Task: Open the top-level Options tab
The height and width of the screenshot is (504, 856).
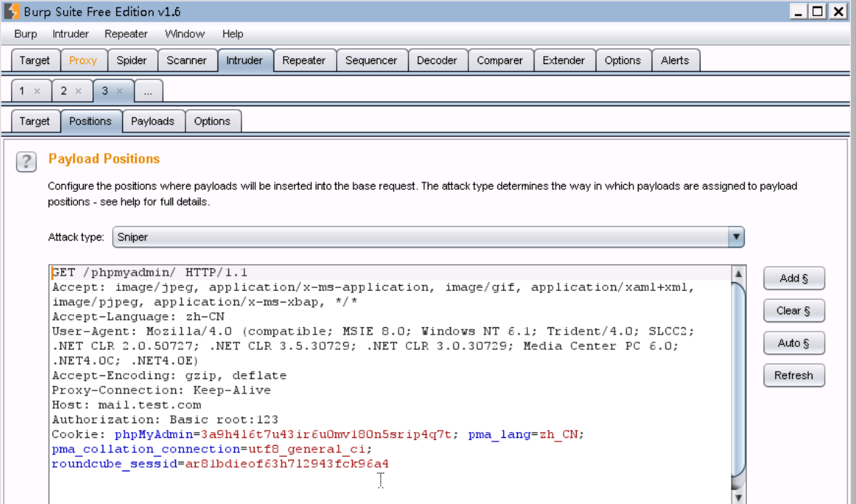Action: pyautogui.click(x=623, y=60)
